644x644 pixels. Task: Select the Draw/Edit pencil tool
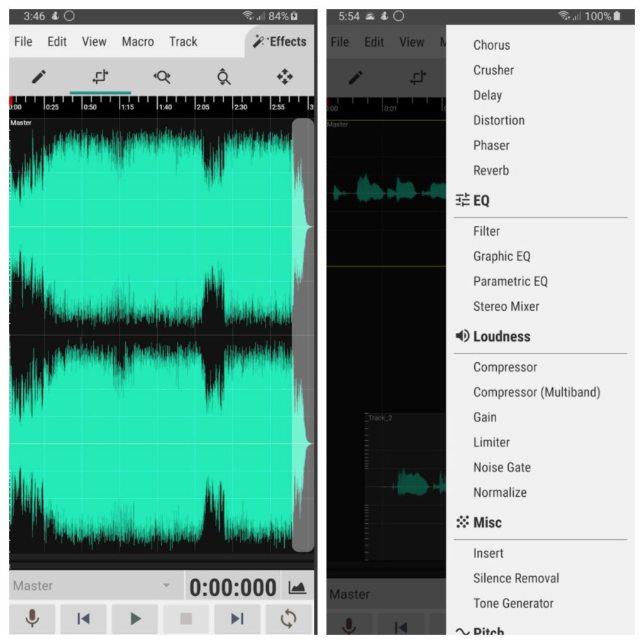coord(39,77)
